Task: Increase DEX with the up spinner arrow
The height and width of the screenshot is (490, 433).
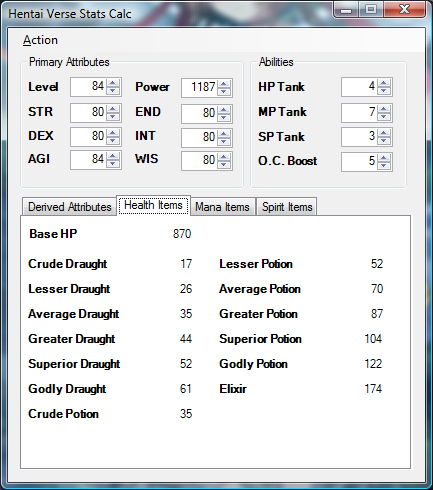Action: (x=113, y=133)
